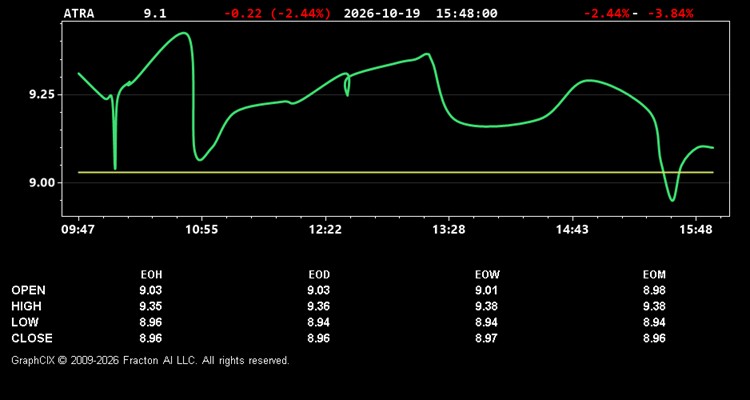
Task: Click the EOH column header
Action: 151,275
